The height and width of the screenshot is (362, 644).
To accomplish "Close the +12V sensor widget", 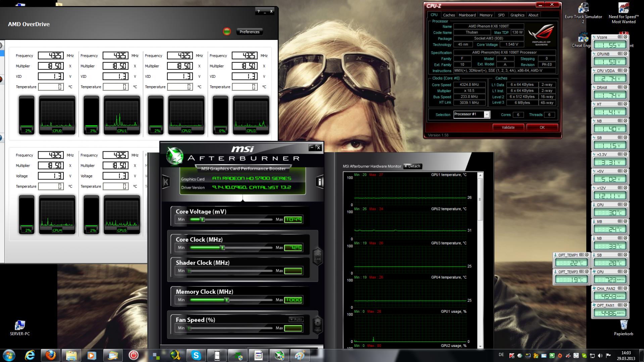I will [x=625, y=188].
